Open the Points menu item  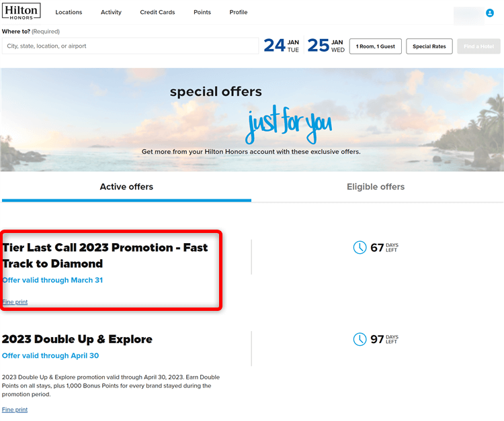tap(202, 12)
